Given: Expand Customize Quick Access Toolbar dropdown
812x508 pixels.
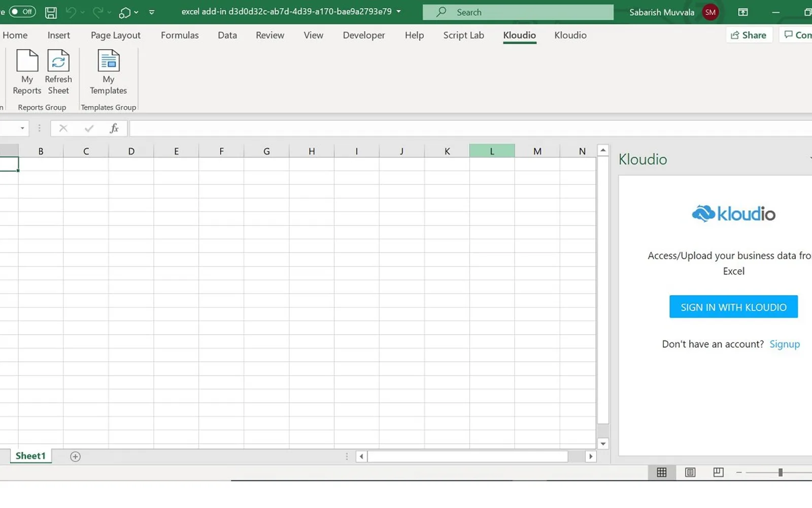Looking at the screenshot, I should click(152, 12).
